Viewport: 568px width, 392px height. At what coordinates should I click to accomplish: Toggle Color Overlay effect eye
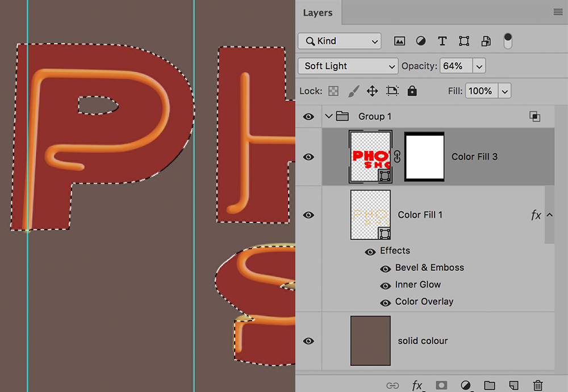(386, 302)
